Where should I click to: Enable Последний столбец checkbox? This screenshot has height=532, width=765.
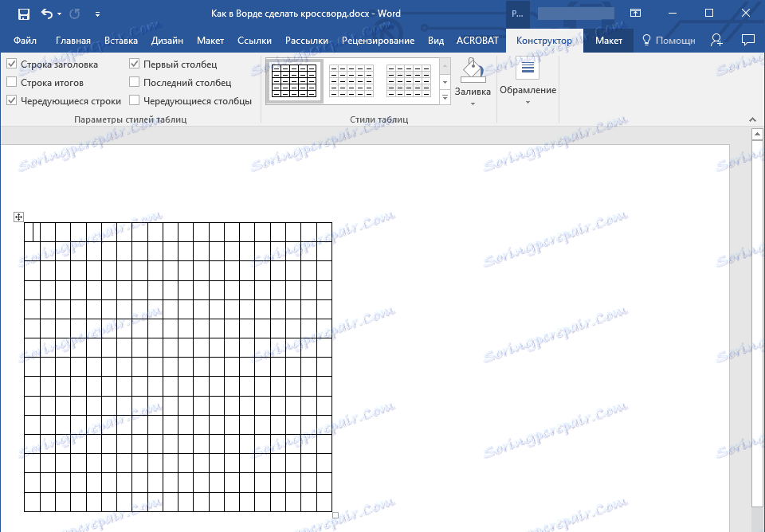tap(134, 82)
